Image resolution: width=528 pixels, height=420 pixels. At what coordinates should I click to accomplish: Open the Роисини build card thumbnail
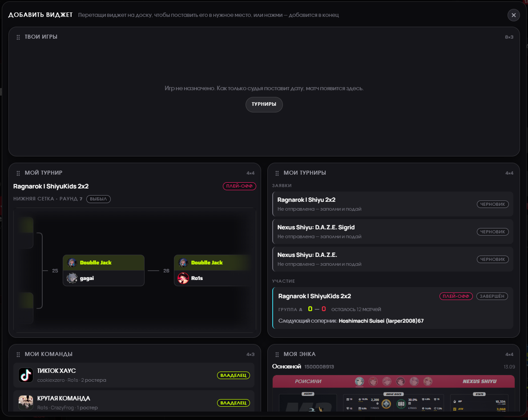click(x=393, y=393)
